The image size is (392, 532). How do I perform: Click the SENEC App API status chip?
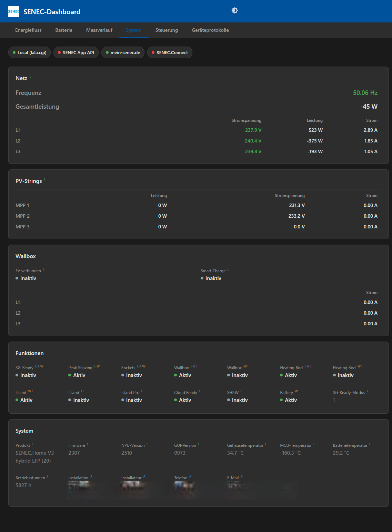click(x=76, y=52)
